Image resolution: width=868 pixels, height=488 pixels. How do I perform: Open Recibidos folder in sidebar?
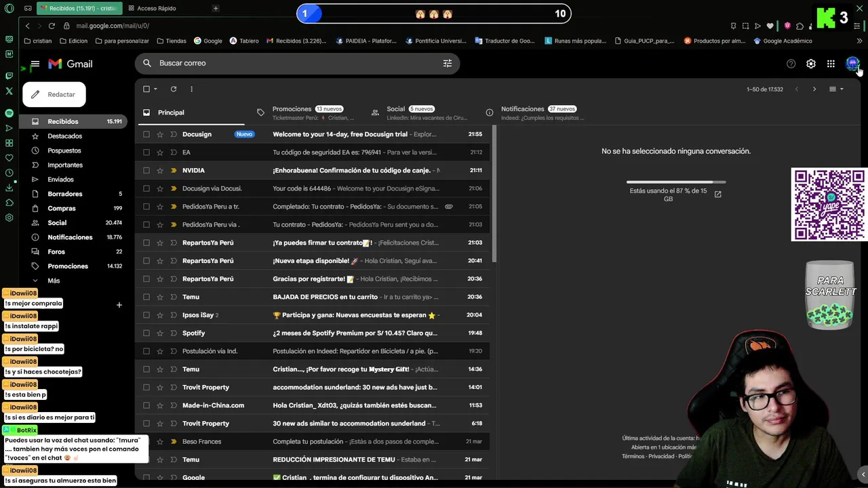pos(75,121)
